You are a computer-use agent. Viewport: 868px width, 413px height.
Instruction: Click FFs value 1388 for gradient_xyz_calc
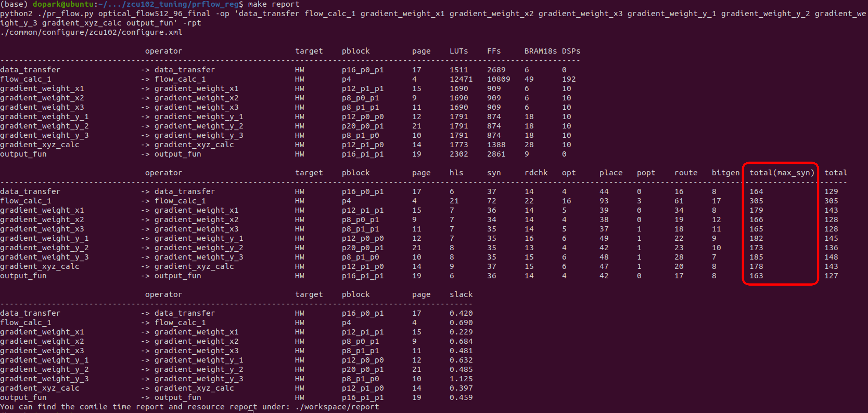(496, 145)
